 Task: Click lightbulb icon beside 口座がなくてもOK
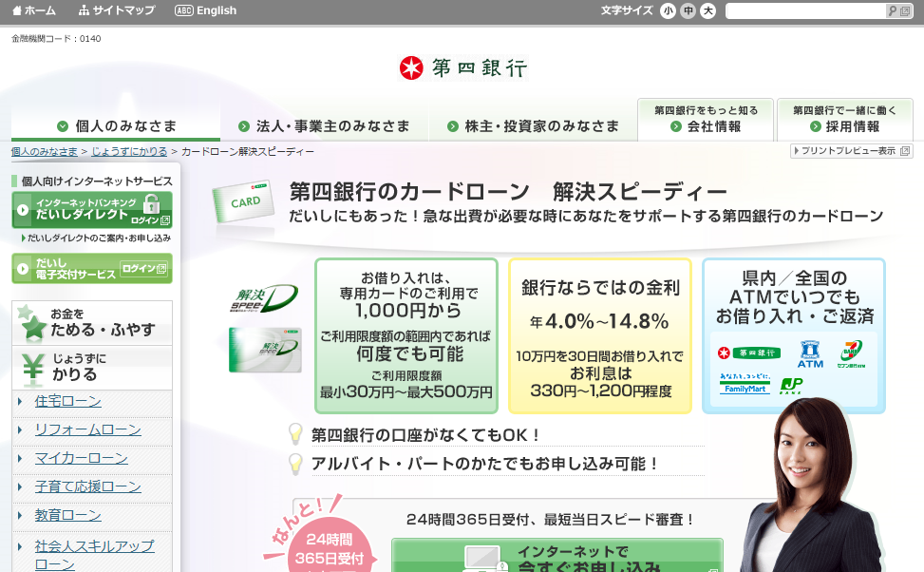[296, 434]
